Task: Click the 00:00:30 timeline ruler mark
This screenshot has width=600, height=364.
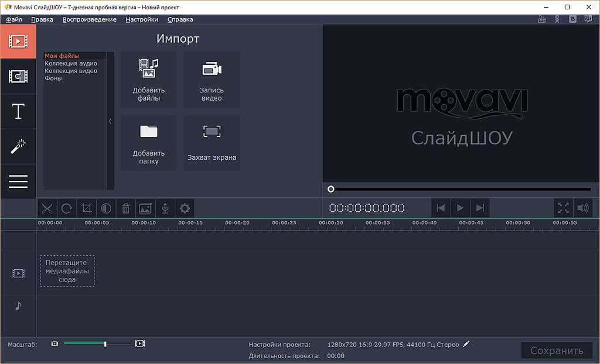Action: 331,222
